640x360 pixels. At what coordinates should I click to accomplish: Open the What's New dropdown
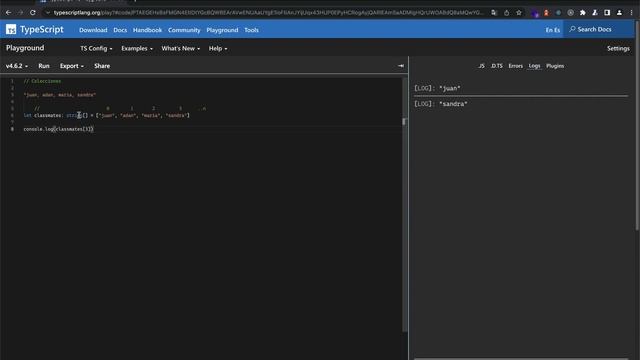(x=180, y=48)
